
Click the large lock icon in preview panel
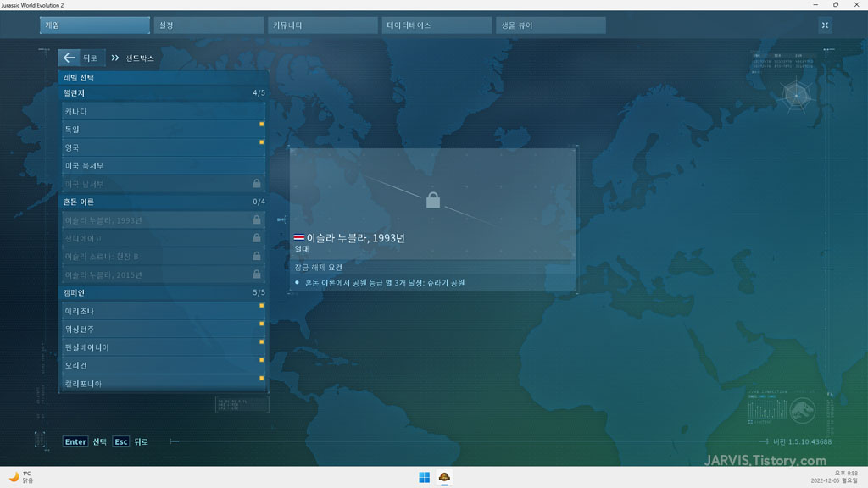pos(433,200)
